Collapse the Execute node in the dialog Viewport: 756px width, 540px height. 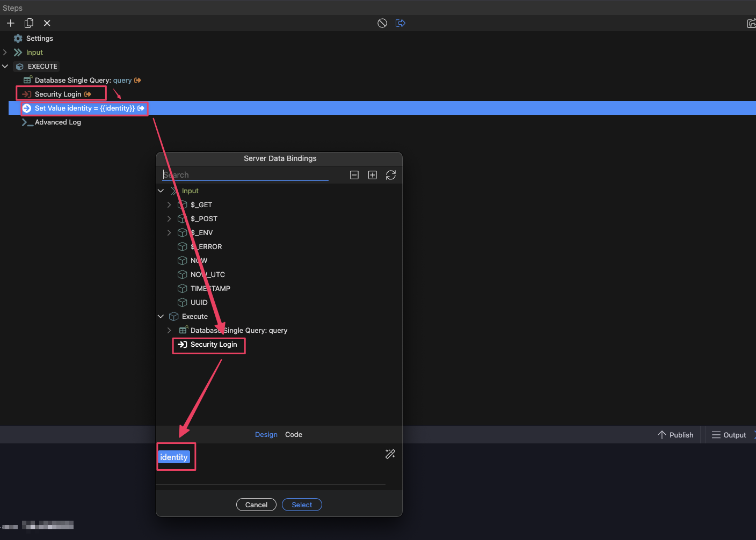pos(161,316)
